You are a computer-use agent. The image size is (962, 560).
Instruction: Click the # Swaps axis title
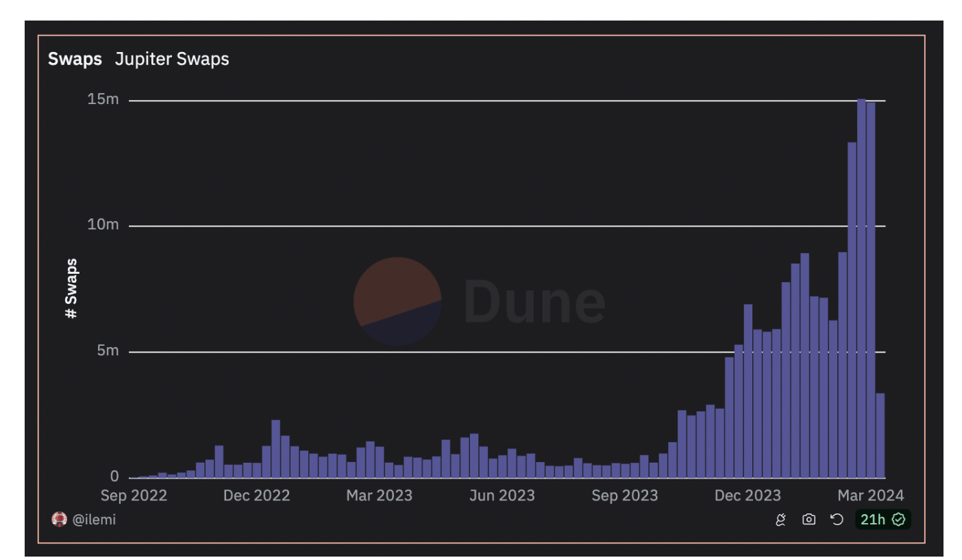tap(71, 288)
